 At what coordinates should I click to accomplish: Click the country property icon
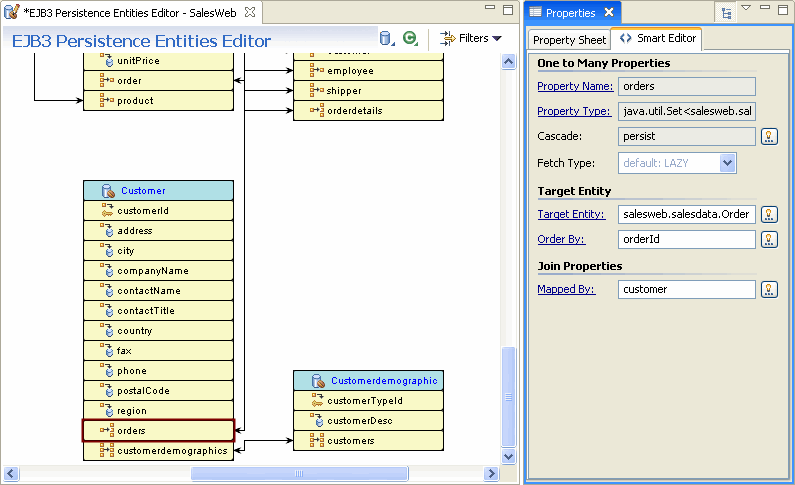coord(107,330)
